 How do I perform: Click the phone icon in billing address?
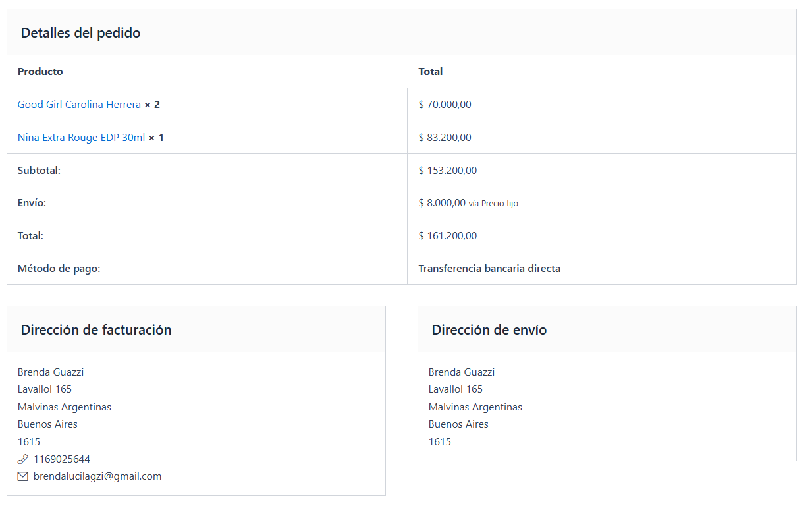(23, 459)
